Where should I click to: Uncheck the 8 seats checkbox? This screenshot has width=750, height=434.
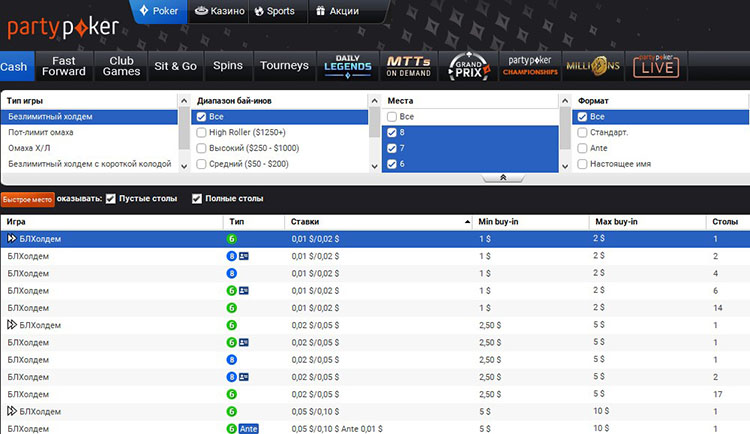tap(392, 133)
